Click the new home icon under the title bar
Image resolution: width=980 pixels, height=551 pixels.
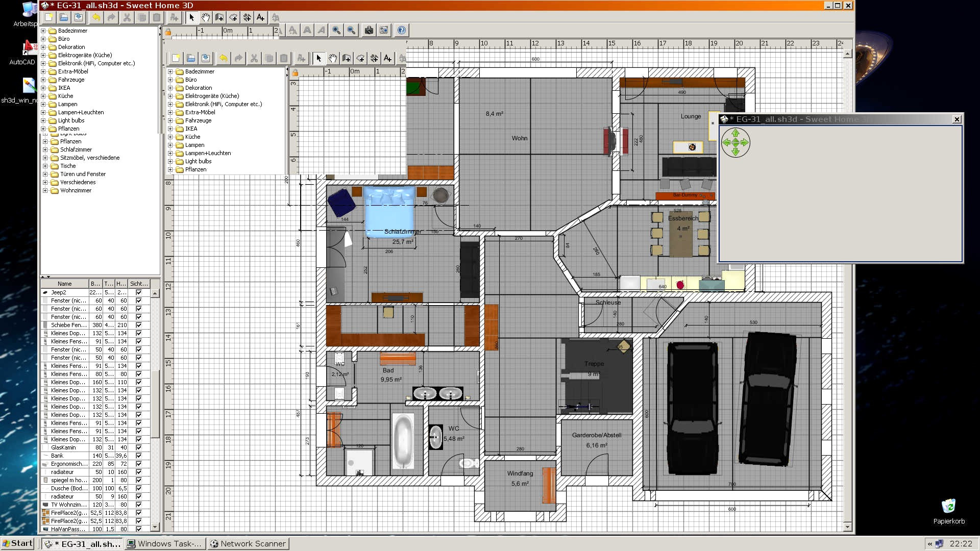tap(49, 17)
